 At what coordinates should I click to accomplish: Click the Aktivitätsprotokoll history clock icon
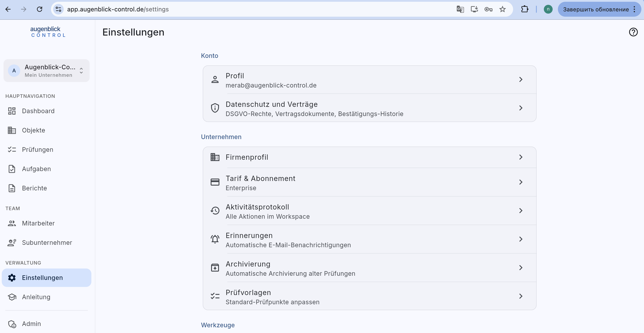coord(215,210)
